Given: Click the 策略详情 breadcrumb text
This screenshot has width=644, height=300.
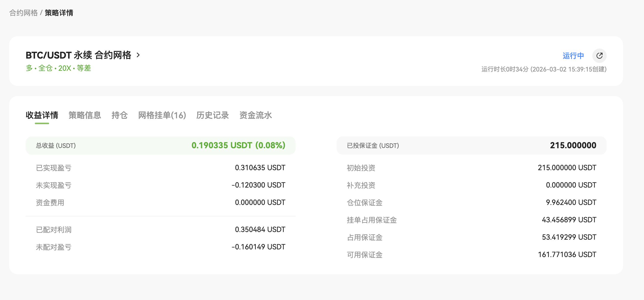Looking at the screenshot, I should coord(59,13).
